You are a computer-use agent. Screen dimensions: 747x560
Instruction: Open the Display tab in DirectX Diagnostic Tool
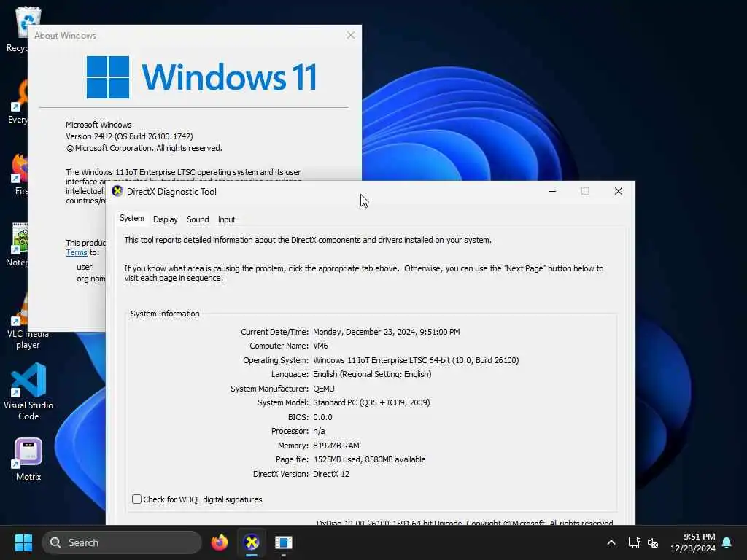click(x=166, y=219)
